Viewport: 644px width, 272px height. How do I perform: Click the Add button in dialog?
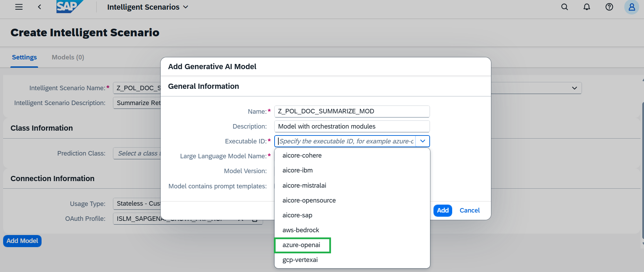442,210
